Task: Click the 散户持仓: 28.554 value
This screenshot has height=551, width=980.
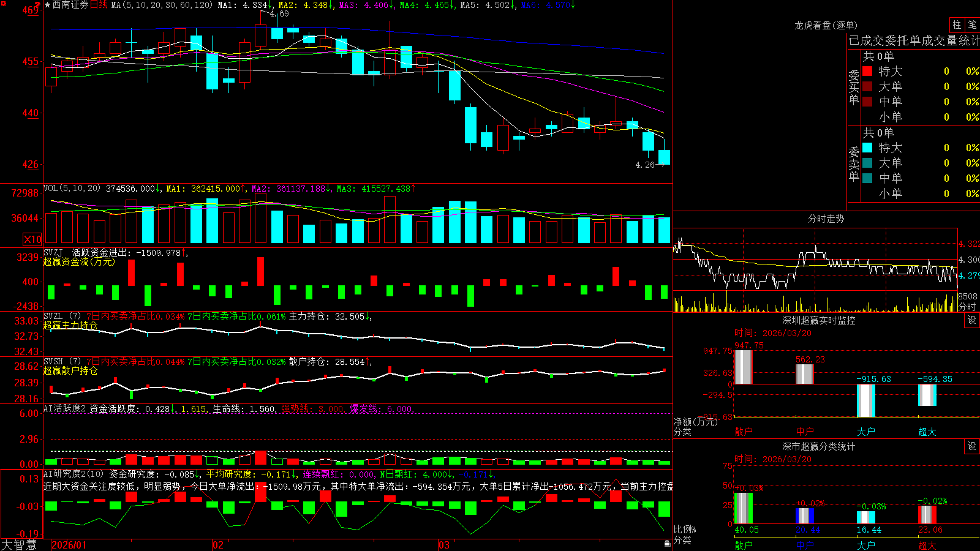Action: tap(330, 362)
